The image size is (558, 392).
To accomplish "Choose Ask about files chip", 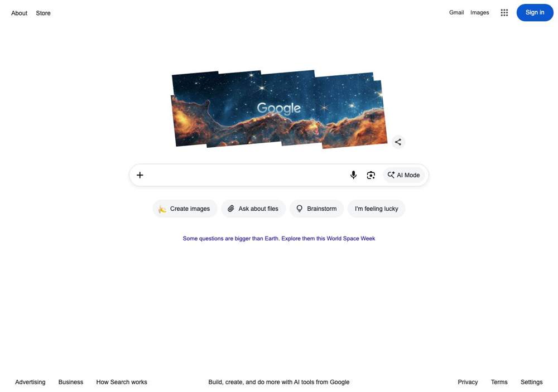I will click(253, 209).
